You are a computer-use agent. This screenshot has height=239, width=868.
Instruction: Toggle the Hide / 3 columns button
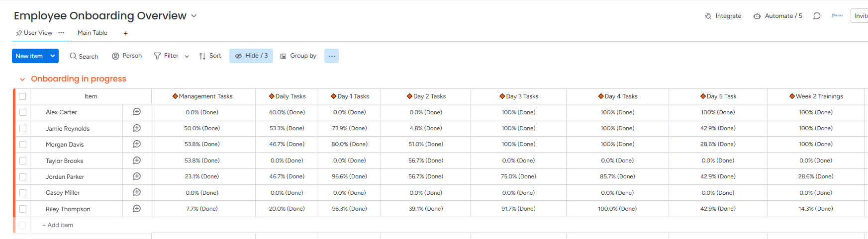pyautogui.click(x=251, y=56)
